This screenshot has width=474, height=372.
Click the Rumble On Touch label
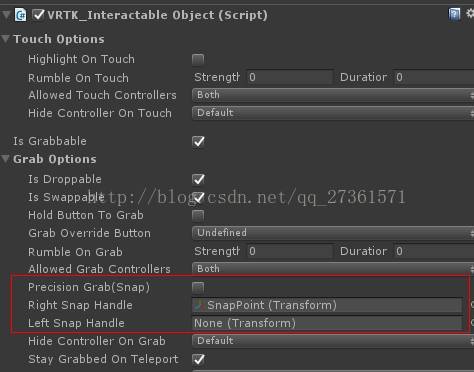tap(78, 78)
